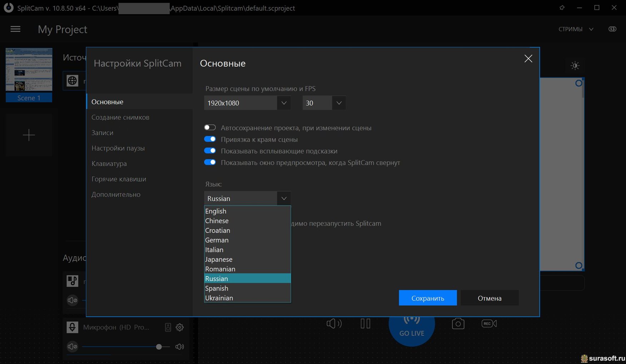Click microphone max volume speaker icon
Screen dimensions: 626x364
180,347
